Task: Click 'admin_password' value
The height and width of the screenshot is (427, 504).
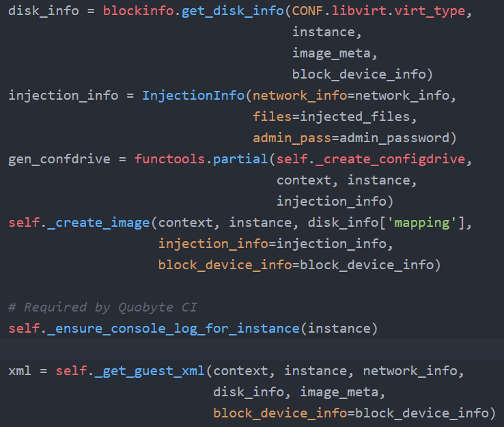Action: point(395,138)
